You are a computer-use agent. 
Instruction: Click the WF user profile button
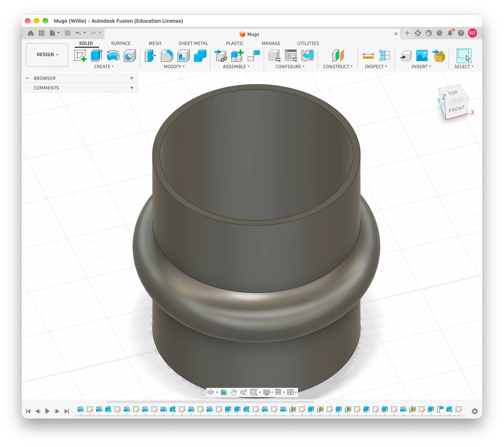(472, 33)
